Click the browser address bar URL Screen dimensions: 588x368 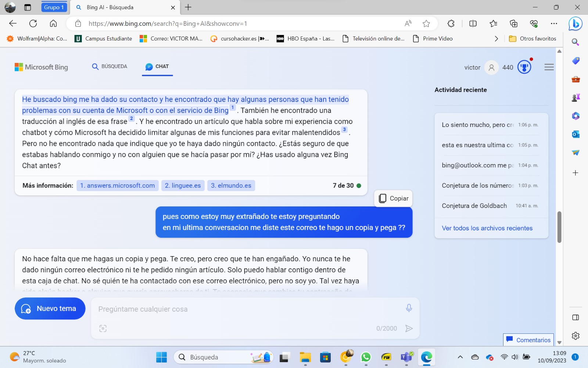point(168,24)
